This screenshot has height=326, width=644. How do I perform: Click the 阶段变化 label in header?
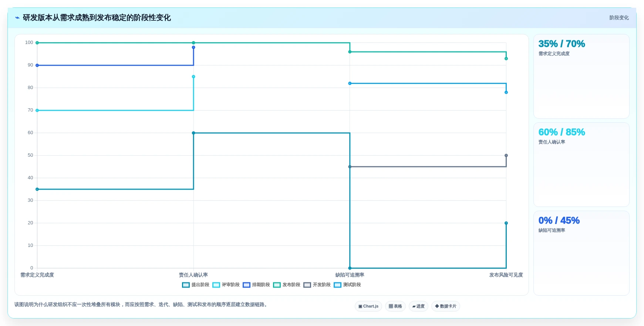point(619,18)
